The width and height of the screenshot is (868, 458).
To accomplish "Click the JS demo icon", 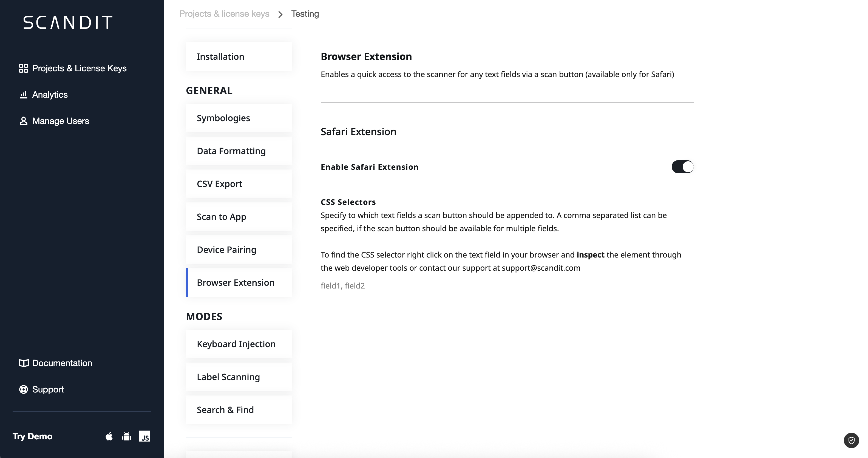I will [x=144, y=436].
